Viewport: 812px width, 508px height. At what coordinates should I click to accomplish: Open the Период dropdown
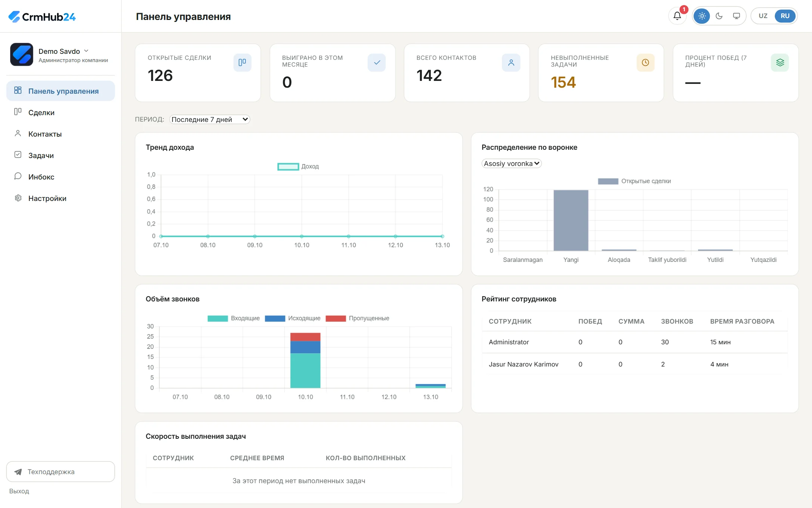coord(210,119)
